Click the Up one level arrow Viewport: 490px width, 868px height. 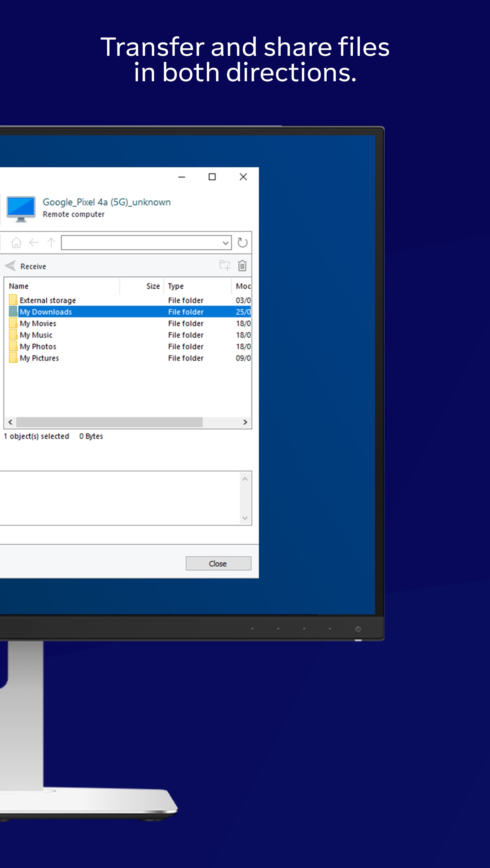click(51, 243)
